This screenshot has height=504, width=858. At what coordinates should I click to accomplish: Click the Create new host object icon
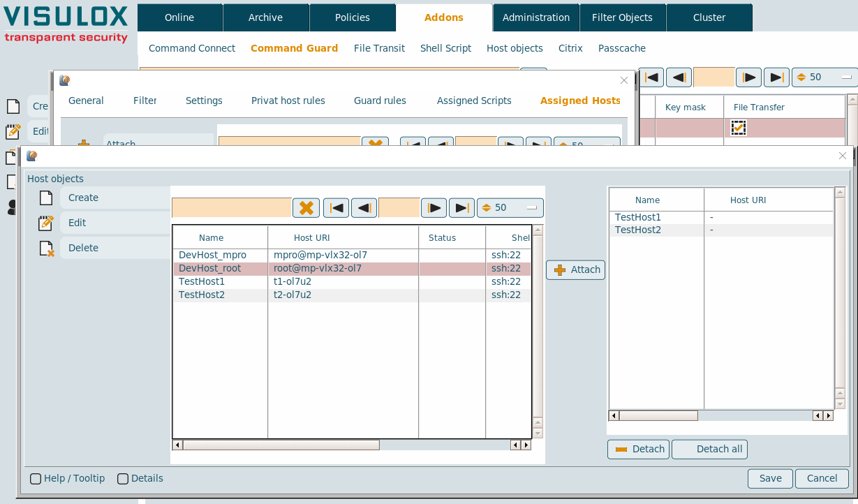pyautogui.click(x=46, y=198)
